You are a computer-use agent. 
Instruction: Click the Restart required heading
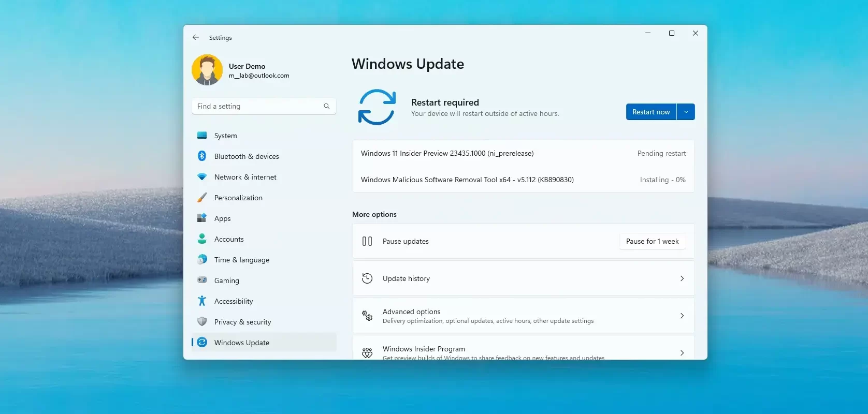click(x=445, y=102)
